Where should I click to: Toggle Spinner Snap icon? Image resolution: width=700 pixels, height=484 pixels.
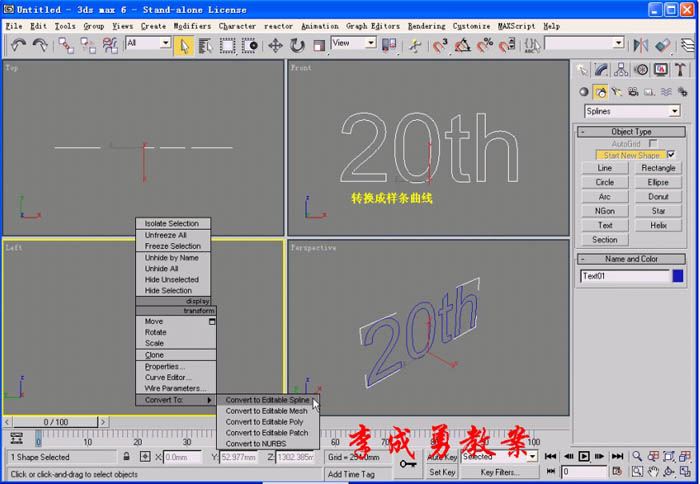[507, 46]
